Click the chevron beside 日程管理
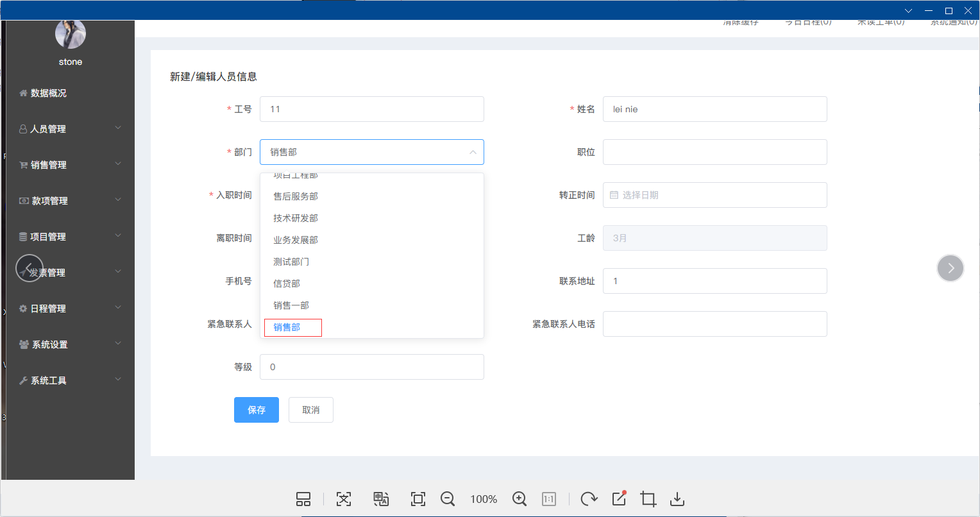The width and height of the screenshot is (980, 517). tap(118, 307)
